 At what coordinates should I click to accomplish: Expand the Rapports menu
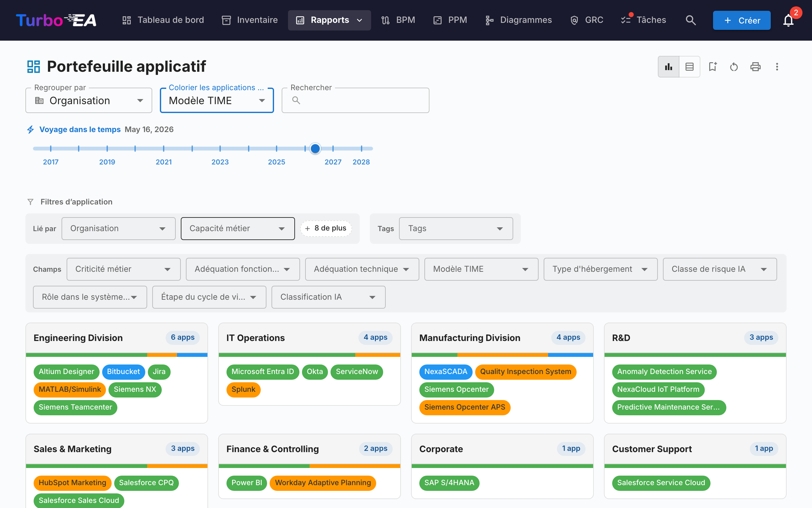pyautogui.click(x=329, y=20)
